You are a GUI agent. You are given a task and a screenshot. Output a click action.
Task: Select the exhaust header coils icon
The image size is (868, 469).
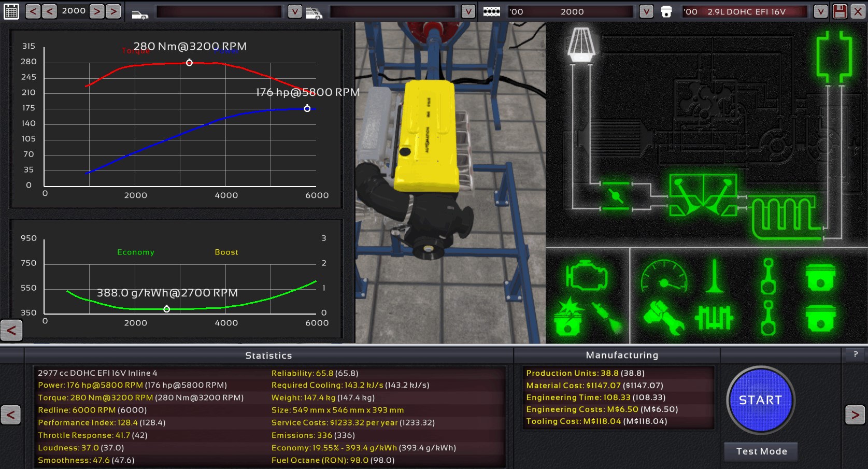786,217
